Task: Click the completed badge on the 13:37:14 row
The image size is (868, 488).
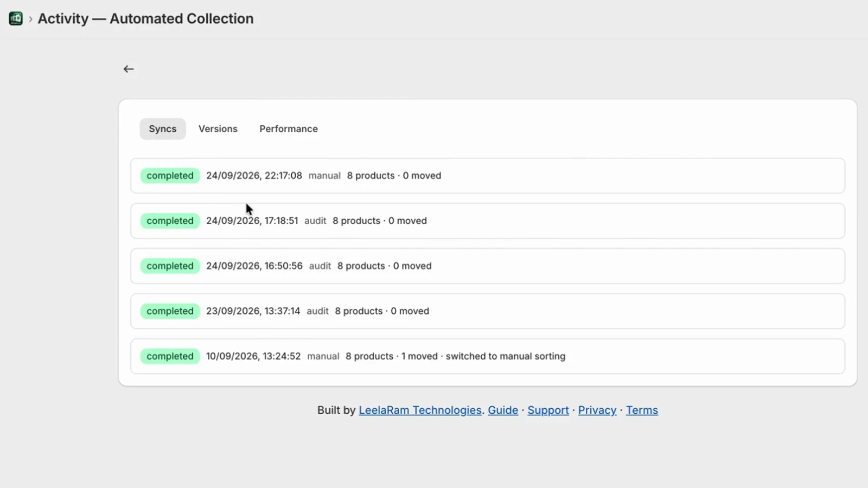Action: coord(170,311)
